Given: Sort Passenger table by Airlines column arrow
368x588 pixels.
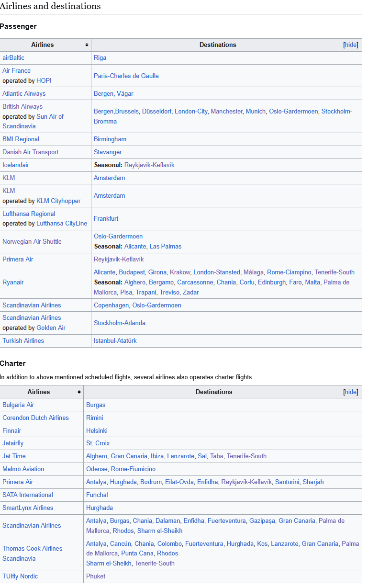Looking at the screenshot, I should (87, 45).
